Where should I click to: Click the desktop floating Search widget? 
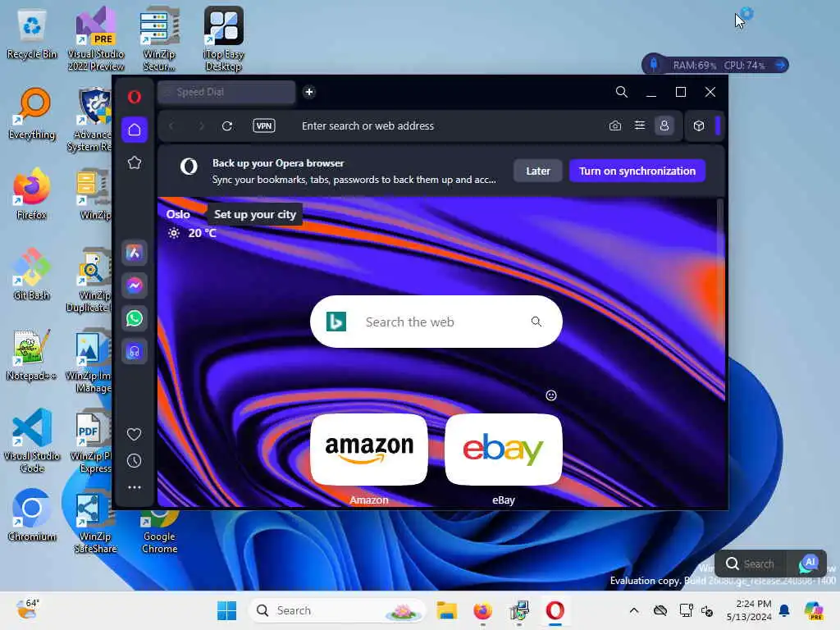click(x=751, y=564)
